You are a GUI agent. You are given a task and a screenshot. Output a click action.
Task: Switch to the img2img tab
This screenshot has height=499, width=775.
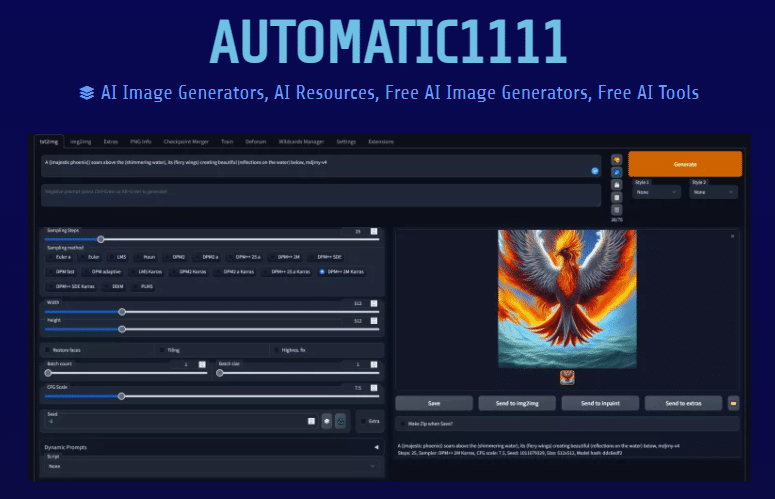pos(81,142)
